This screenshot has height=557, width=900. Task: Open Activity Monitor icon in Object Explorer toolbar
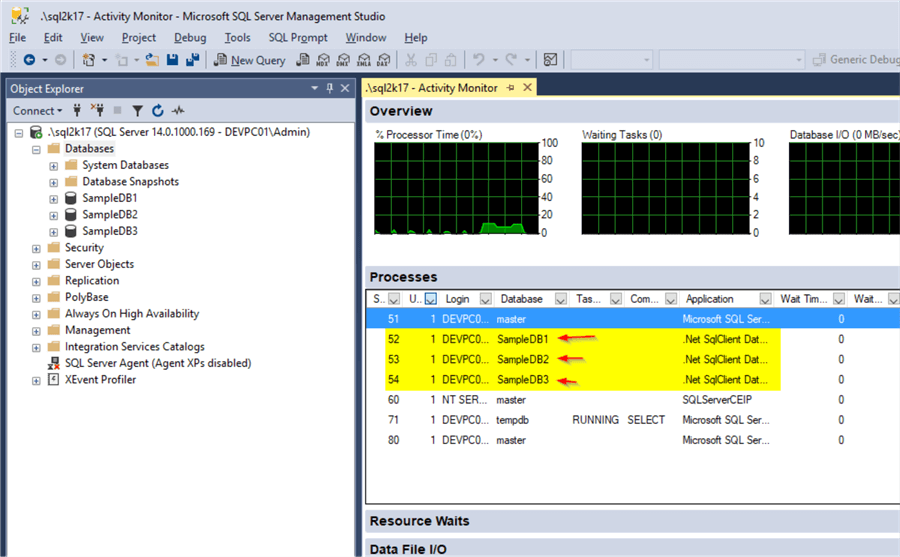pyautogui.click(x=179, y=111)
